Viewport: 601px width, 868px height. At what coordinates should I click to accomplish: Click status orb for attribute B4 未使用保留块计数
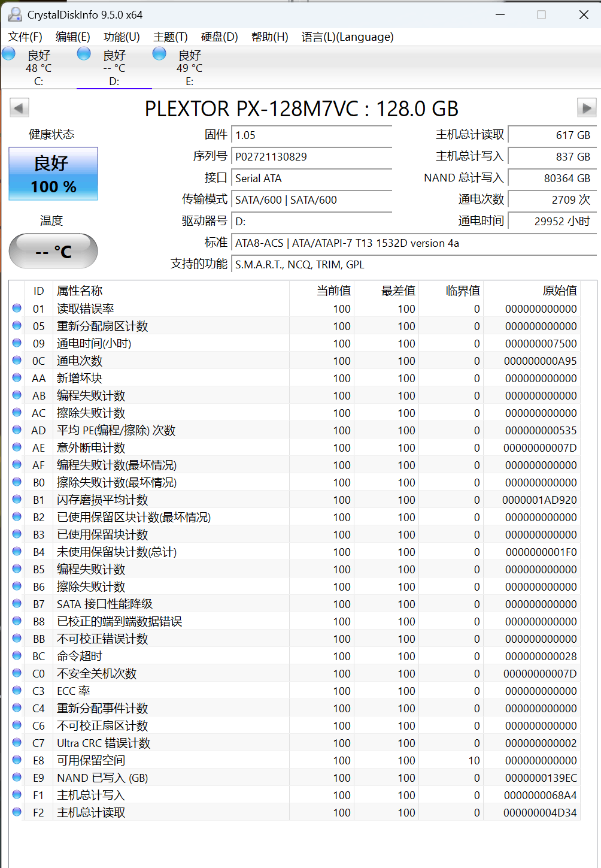pos(17,551)
